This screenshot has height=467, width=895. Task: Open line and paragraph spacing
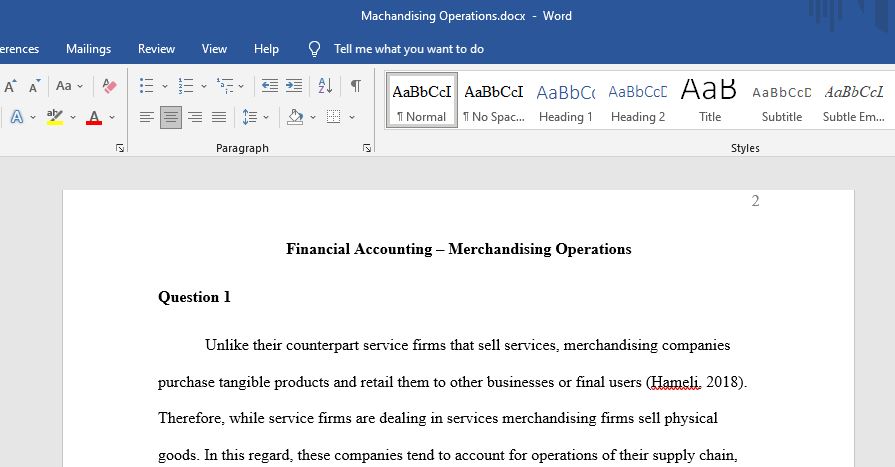[x=249, y=117]
